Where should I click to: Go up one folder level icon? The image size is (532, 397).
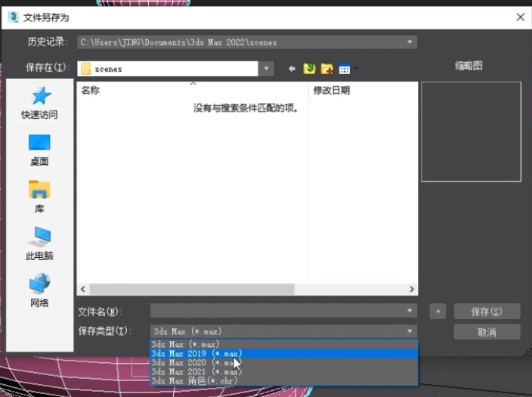pyautogui.click(x=309, y=69)
